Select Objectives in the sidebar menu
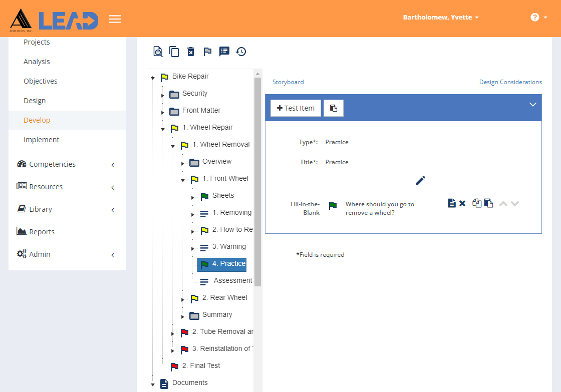The width and height of the screenshot is (561, 392). click(x=41, y=81)
